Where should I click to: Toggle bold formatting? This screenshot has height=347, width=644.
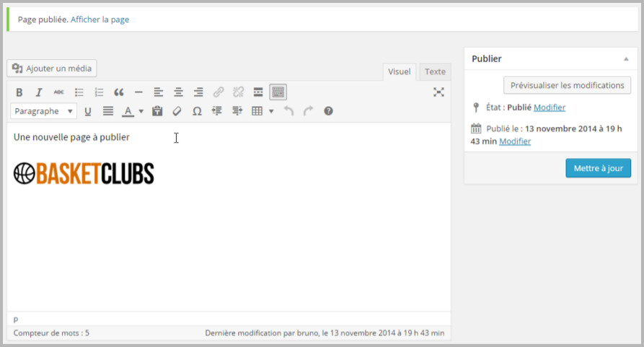click(x=19, y=92)
